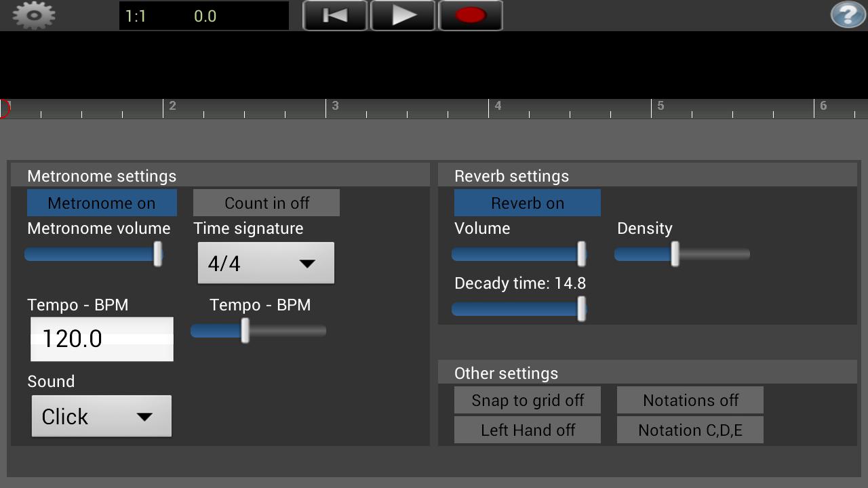
Task: Click the reverb Density slider
Action: pos(682,254)
